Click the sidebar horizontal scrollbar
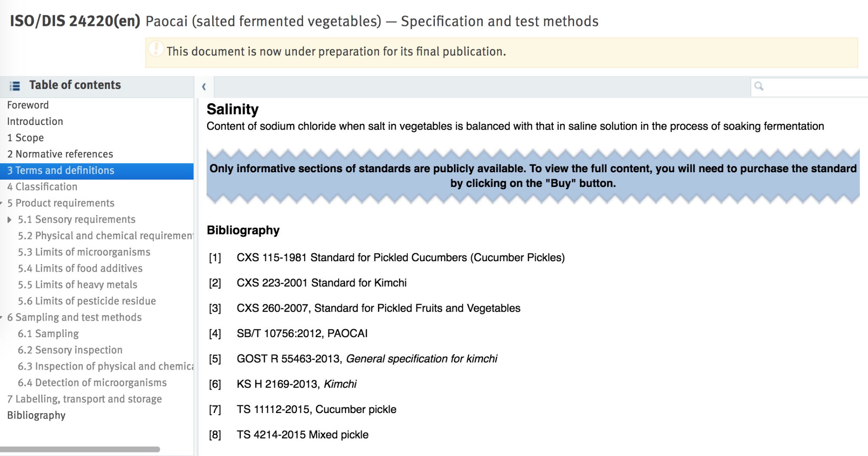Image resolution: width=868 pixels, height=456 pixels. [x=80, y=449]
